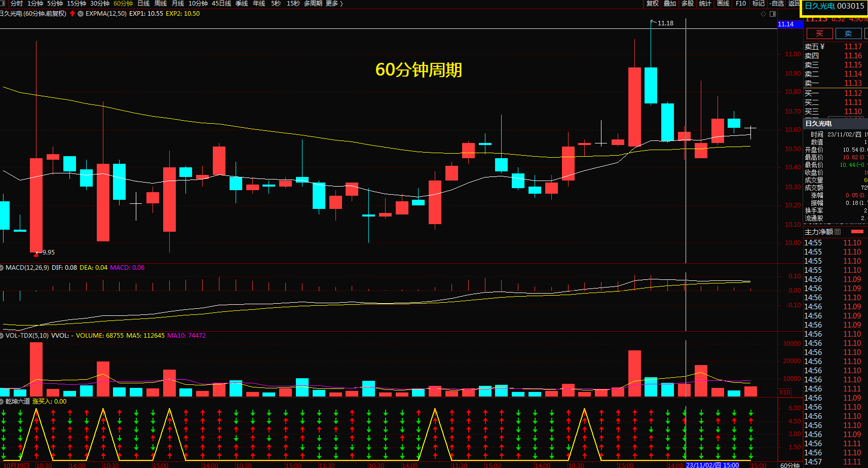Click 多股 multi-stock toolbar button
Screen dimensions: 868x468
tap(688, 4)
